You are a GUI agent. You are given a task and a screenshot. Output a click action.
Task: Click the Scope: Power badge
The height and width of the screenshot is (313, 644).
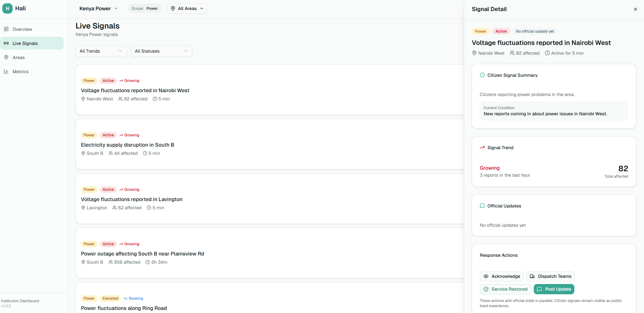click(x=144, y=8)
